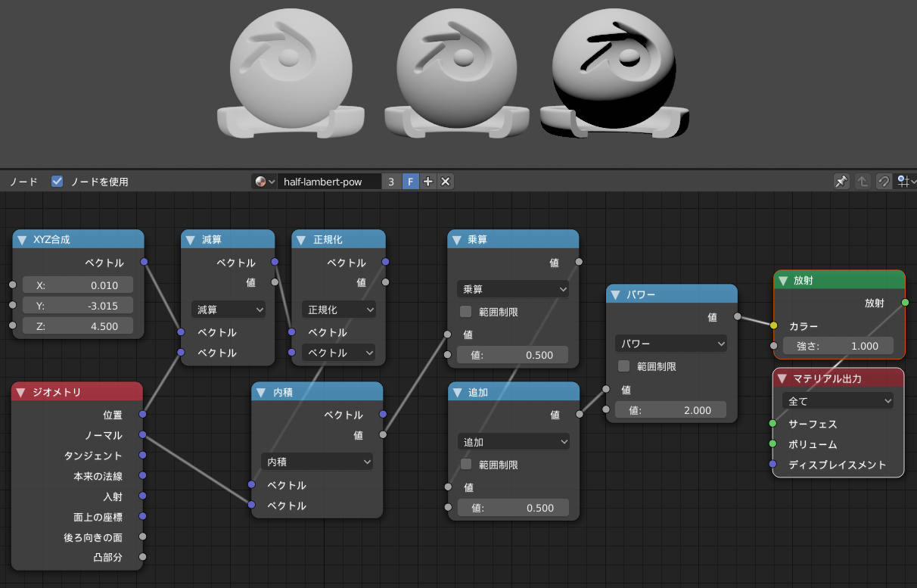Click サーフェス input socket on マテリアル出力
Image resolution: width=917 pixels, height=588 pixels.
(772, 424)
